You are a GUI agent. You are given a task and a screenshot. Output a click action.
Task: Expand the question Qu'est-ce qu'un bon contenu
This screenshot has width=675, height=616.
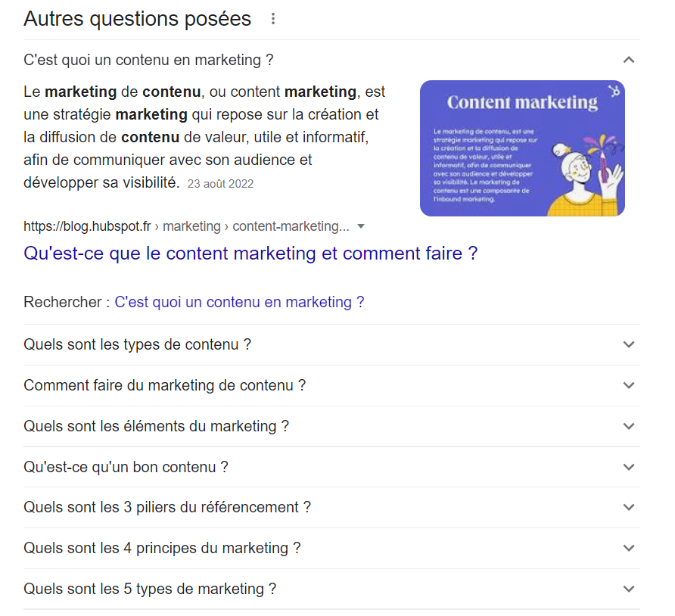pos(629,467)
